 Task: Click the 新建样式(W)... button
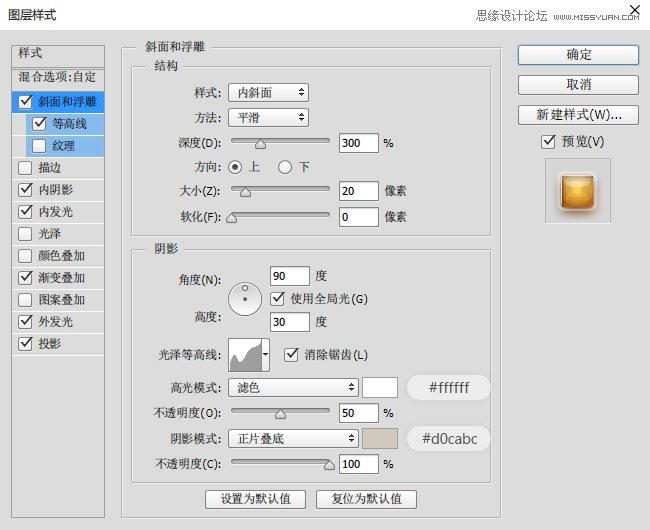[x=578, y=114]
